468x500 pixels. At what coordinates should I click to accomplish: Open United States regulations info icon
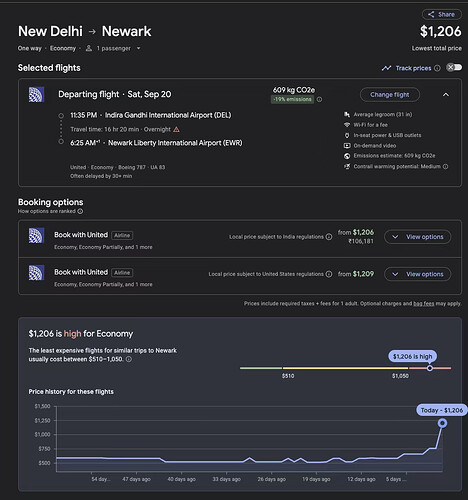(x=329, y=274)
